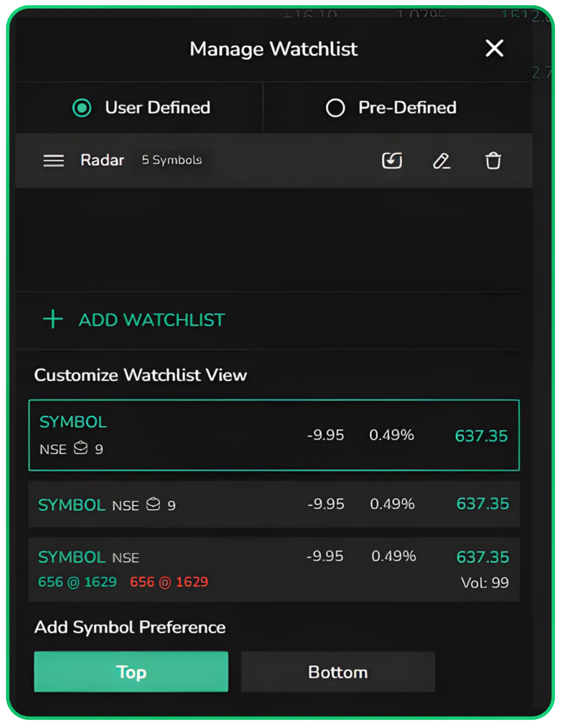Toggle symbol preference to Bottom

pos(338,672)
